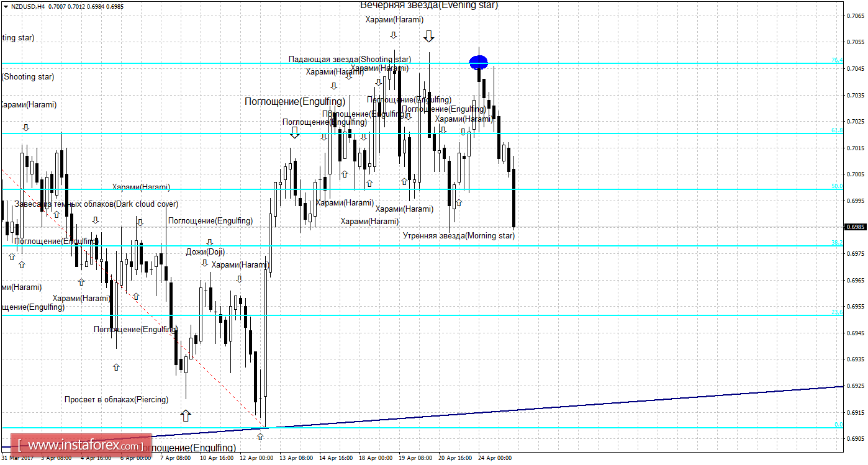Click the 0.0 Fibonacci level label

(839, 425)
